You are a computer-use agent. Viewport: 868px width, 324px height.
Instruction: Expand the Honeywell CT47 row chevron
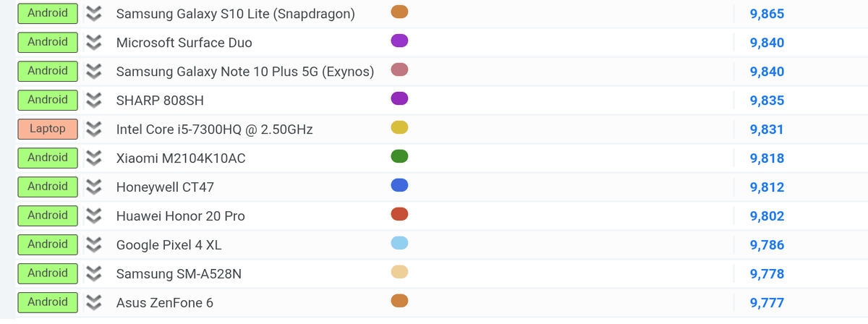click(x=93, y=187)
